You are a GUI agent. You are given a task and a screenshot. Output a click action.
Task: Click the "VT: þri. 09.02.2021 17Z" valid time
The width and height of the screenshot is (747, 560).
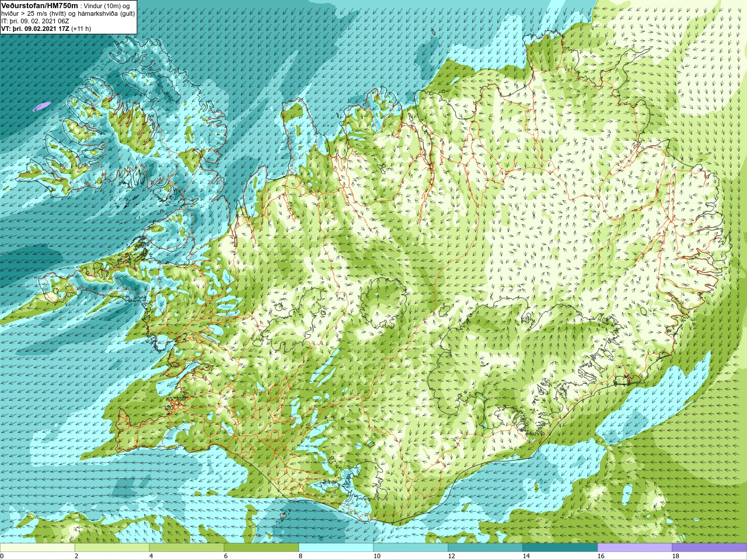point(35,29)
